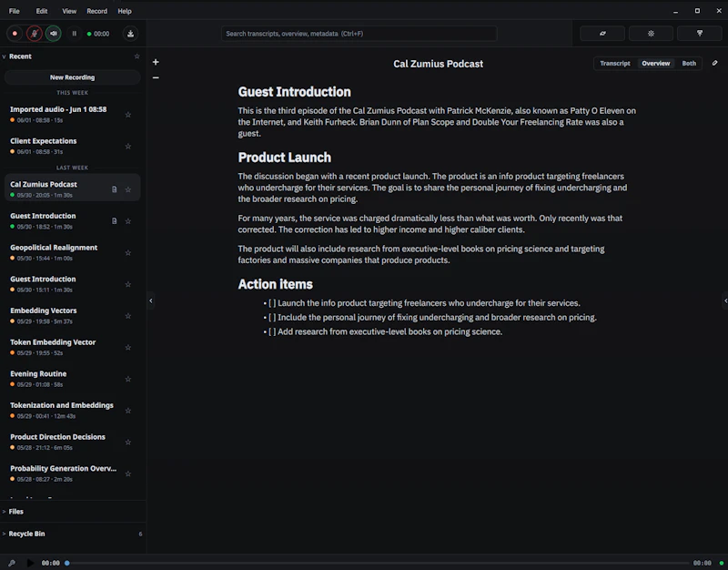Open the Help menu
728x570 pixels.
point(125,11)
